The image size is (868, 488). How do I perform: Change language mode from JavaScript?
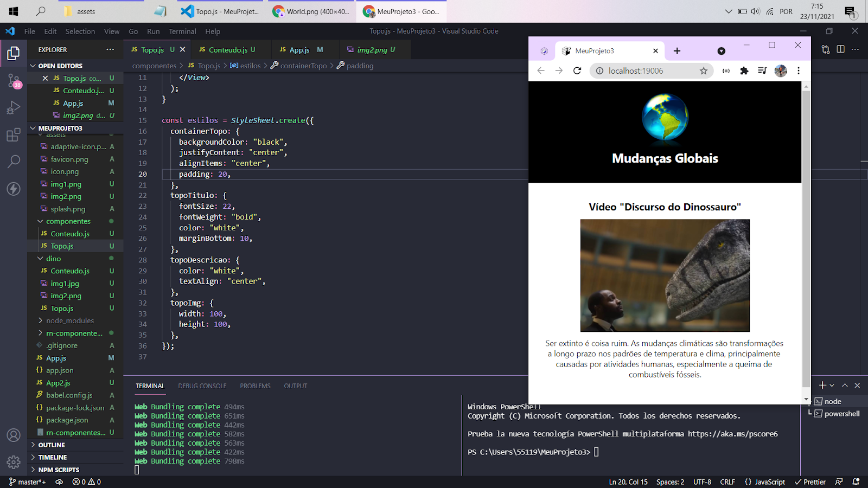point(770,481)
